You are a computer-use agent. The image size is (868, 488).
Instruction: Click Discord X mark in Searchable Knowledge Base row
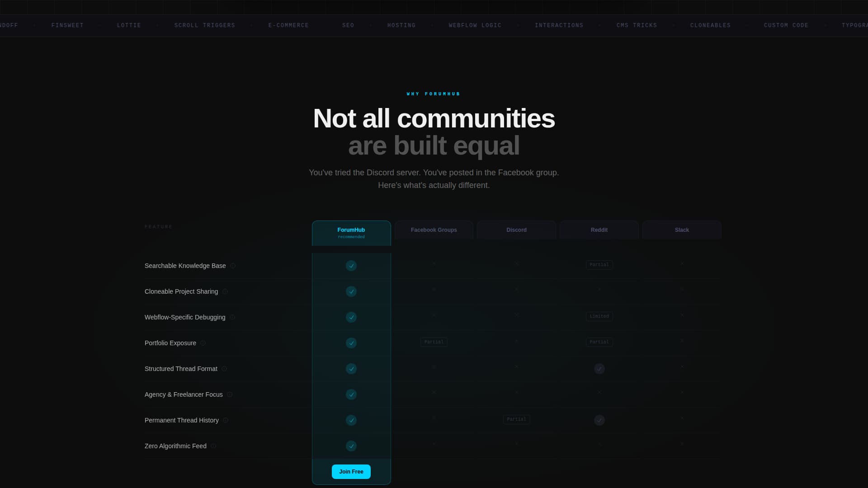click(517, 263)
